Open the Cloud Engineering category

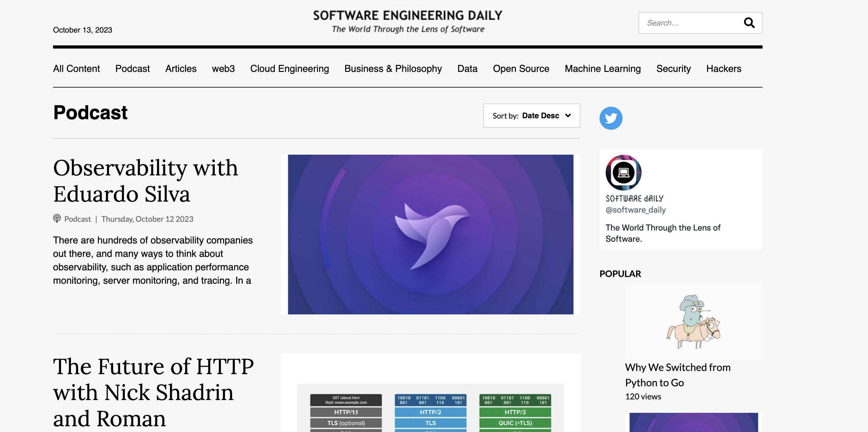coord(290,69)
